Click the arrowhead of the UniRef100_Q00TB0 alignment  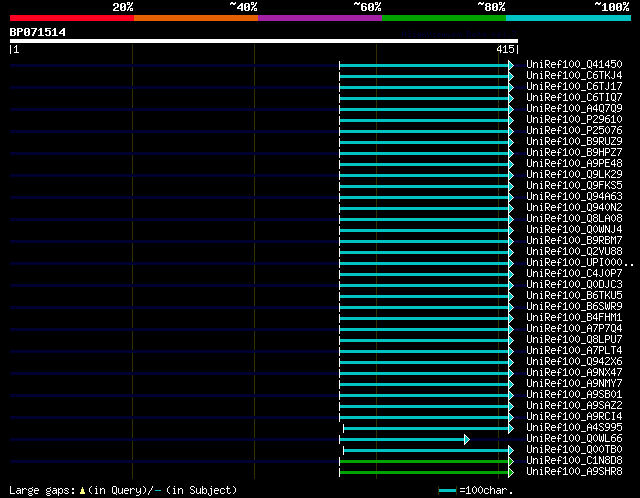tap(511, 451)
